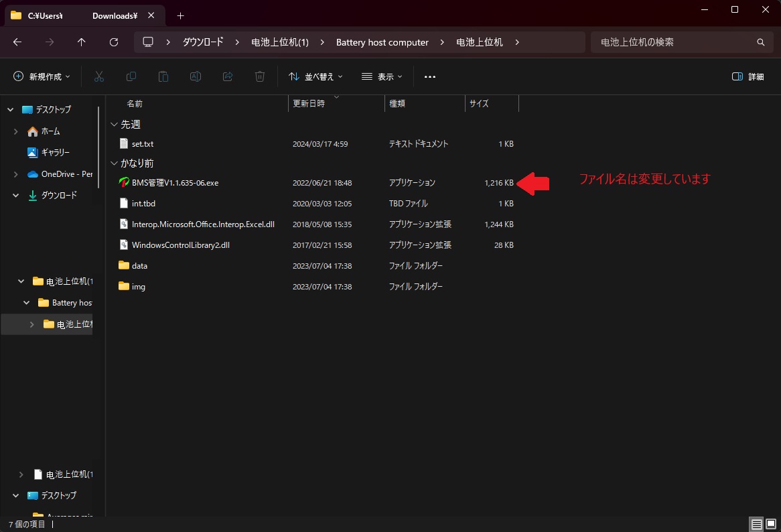
Task: Sort by サイズ column header
Action: [x=479, y=103]
